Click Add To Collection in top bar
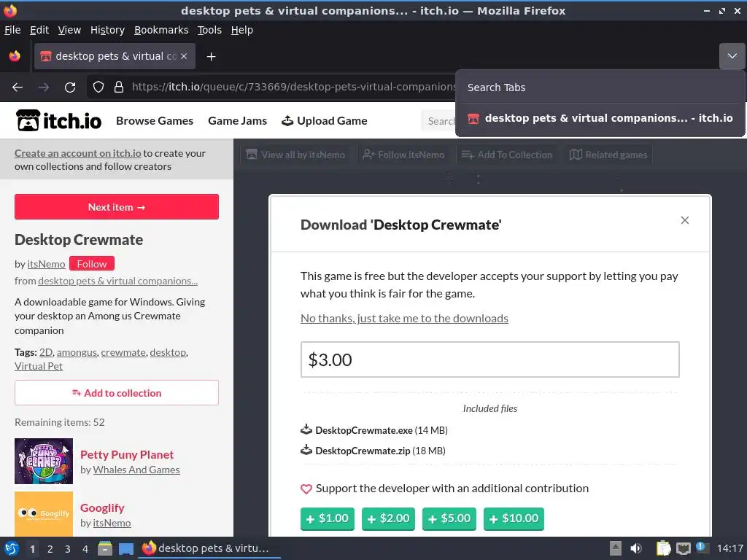747x560 pixels. [507, 155]
